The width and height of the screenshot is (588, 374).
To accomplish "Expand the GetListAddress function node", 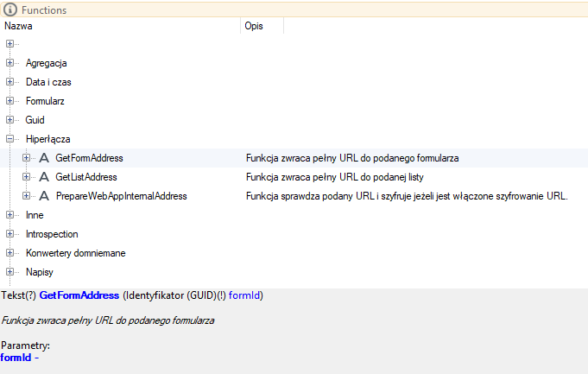I will [x=26, y=177].
